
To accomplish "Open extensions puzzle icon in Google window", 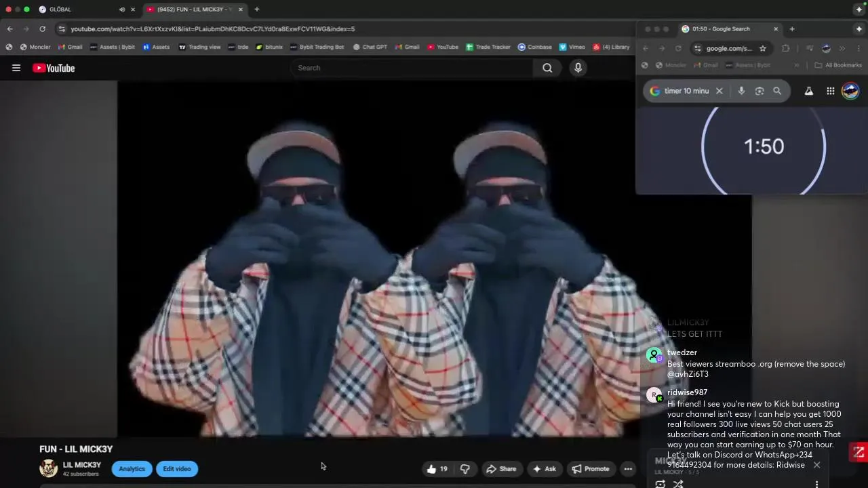I will 785,48.
